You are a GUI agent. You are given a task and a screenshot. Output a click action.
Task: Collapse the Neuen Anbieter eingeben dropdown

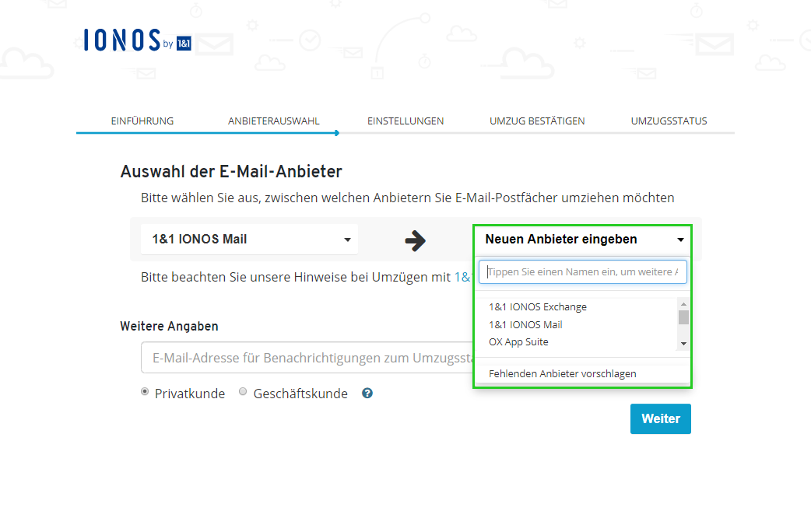583,240
